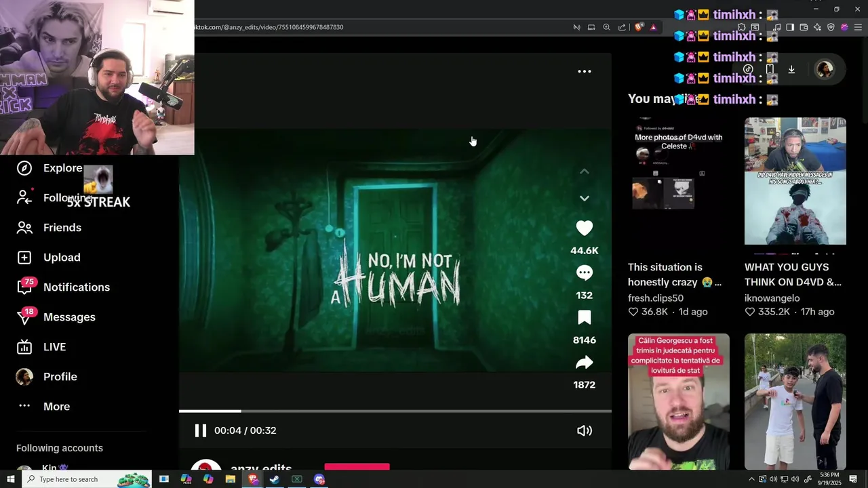Open the TikTok profile avatar menu

[825, 69]
